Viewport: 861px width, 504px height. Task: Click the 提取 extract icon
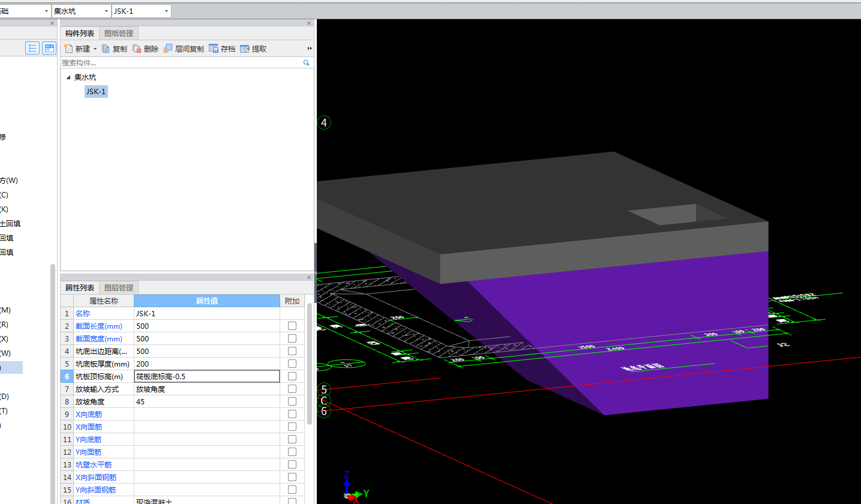(x=245, y=49)
